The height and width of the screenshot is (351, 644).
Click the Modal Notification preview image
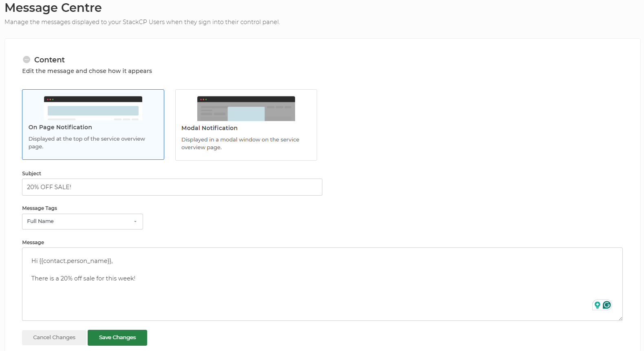point(246,109)
